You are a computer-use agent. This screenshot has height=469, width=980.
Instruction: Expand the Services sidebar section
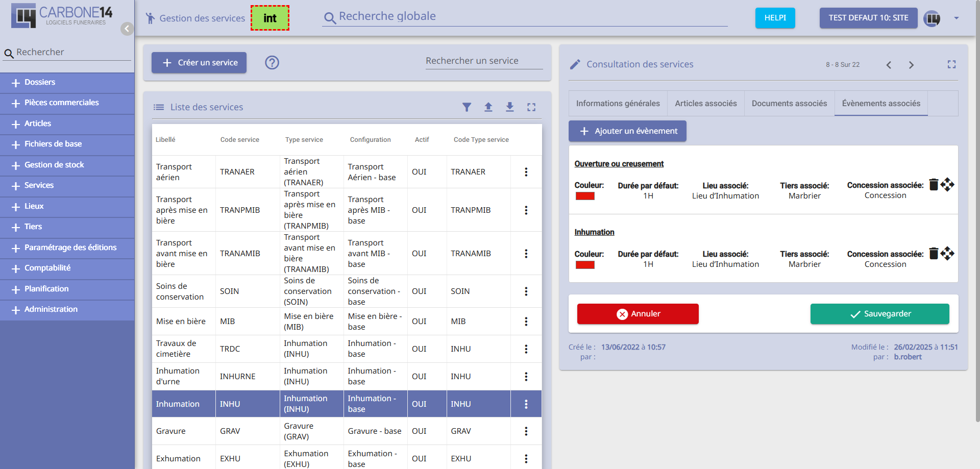pos(67,186)
